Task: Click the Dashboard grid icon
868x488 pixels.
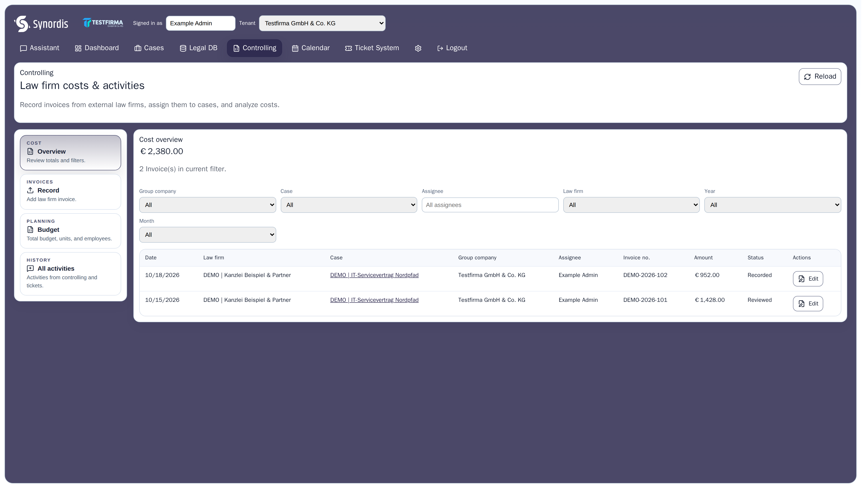Action: point(78,49)
